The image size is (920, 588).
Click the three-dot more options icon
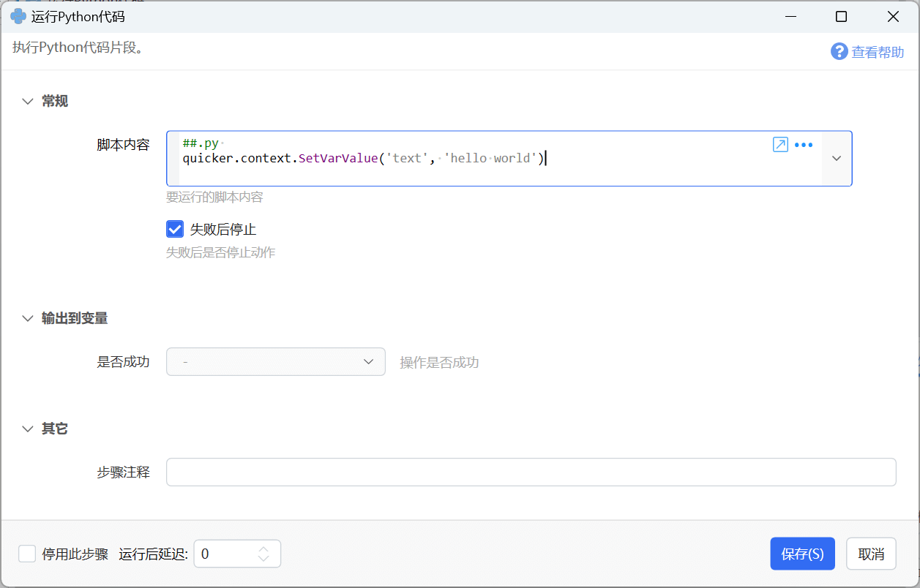point(804,145)
